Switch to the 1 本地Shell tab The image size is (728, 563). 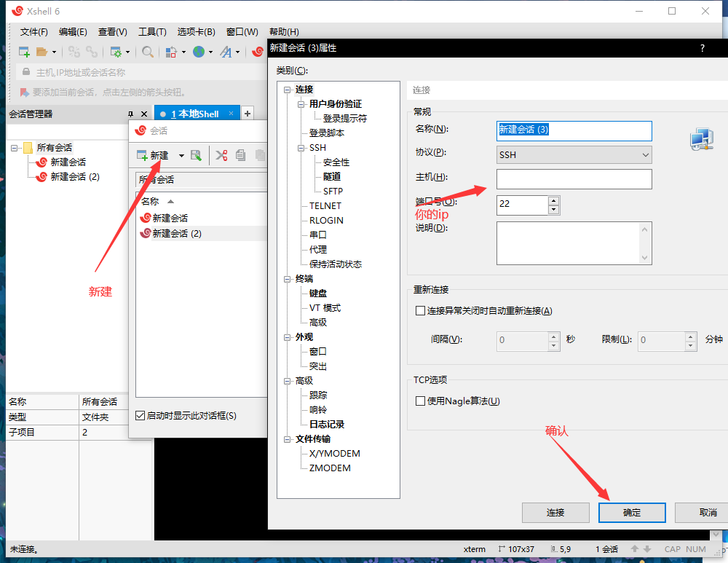pyautogui.click(x=197, y=114)
